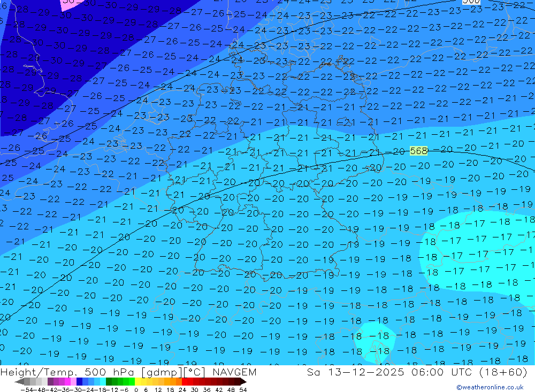This screenshot has width=535, height=392.
Task: Click the '-54' minimum value on color scale
Action: point(27,389)
